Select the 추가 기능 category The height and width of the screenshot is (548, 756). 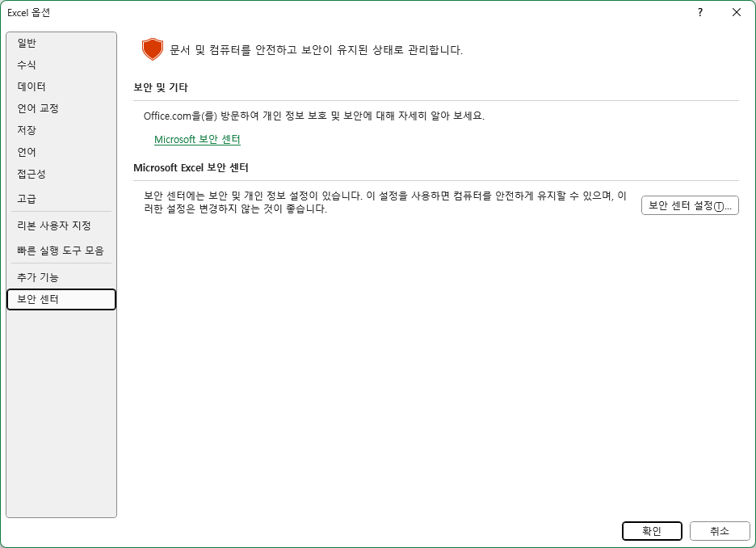click(x=61, y=277)
